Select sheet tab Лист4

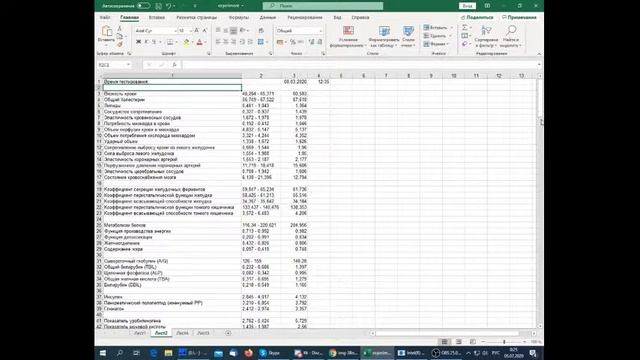coord(182,333)
